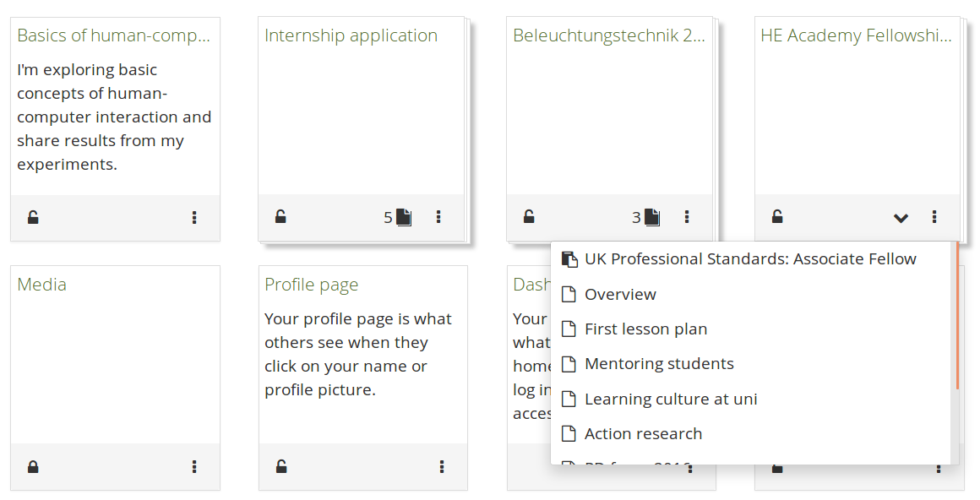The image size is (980, 500).
Task: Open three-dot menu on Beleuchtungstechnik card
Action: 687,217
